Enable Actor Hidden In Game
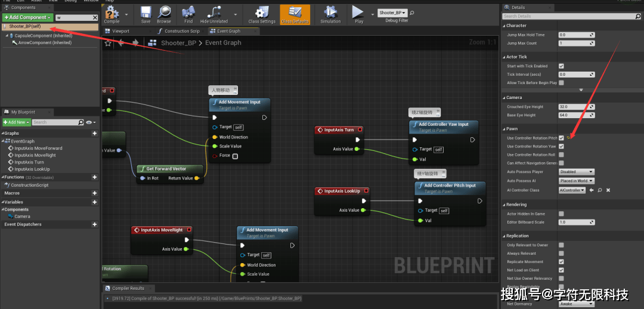 click(561, 214)
